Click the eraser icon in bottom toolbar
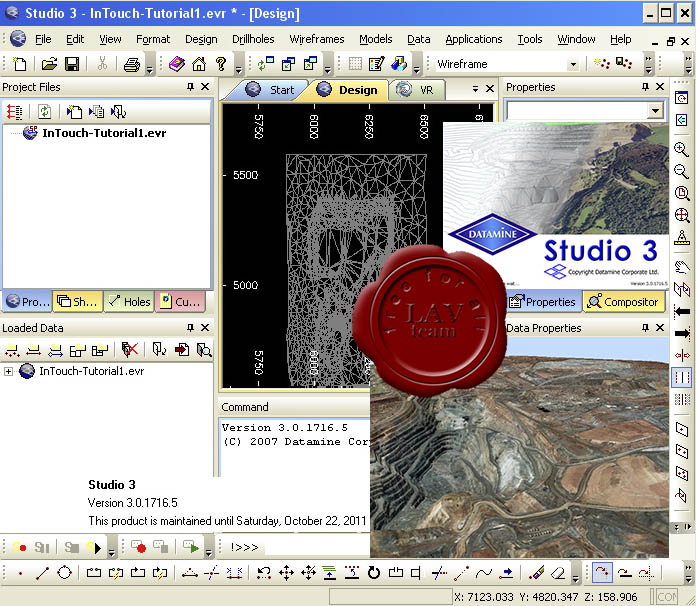Image resolution: width=696 pixels, height=606 pixels. click(558, 573)
